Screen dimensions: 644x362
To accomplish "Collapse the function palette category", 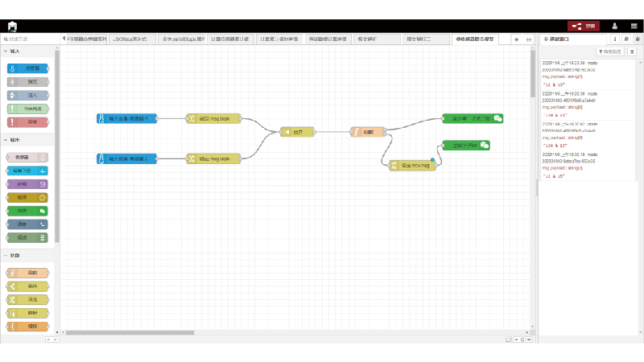I will point(12,256).
